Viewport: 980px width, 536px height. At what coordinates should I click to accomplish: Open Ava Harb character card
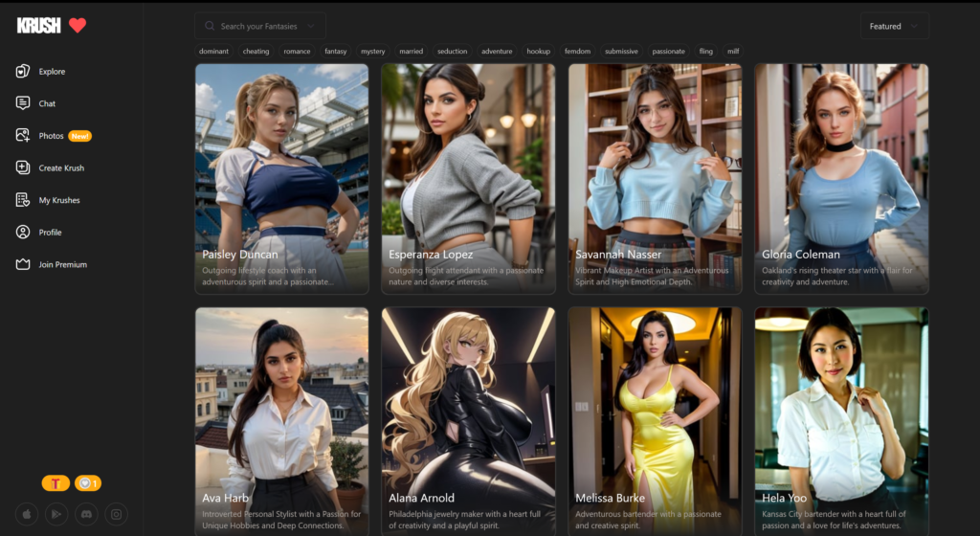[282, 421]
